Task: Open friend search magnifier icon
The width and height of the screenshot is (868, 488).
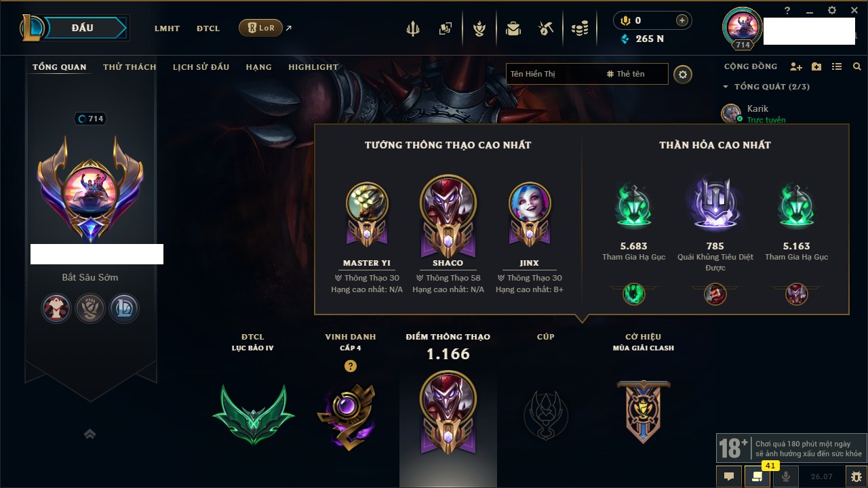Action: [x=857, y=66]
